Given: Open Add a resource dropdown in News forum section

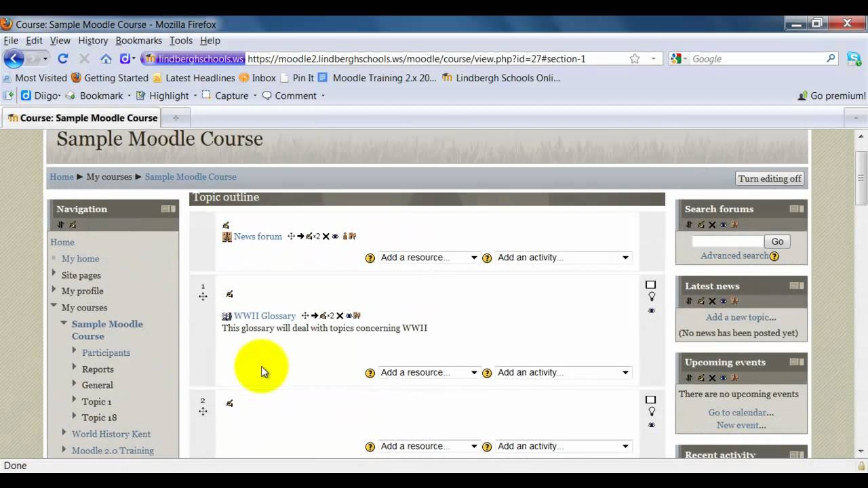Looking at the screenshot, I should tap(429, 258).
